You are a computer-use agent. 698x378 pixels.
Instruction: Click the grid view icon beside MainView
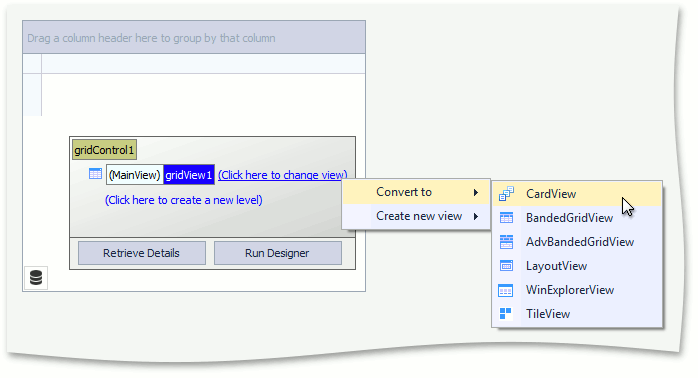coord(95,174)
